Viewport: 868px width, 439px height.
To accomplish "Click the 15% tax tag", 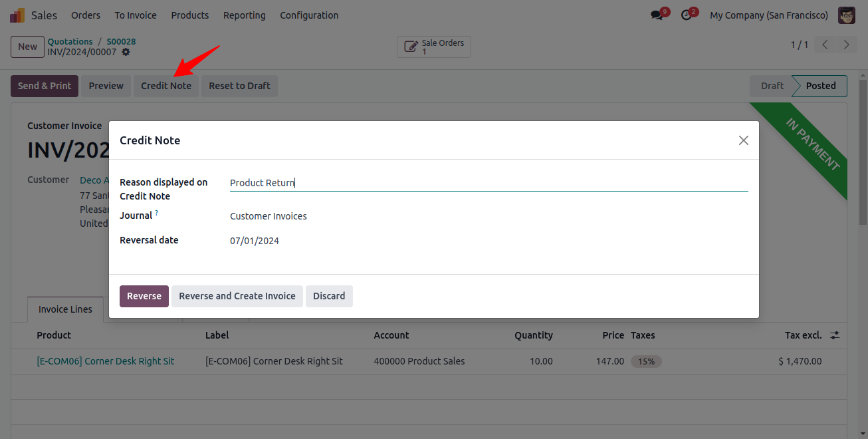I will (x=646, y=362).
